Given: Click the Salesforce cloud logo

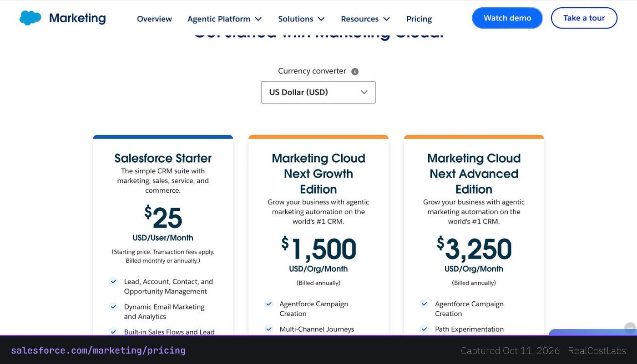Looking at the screenshot, I should click(x=30, y=18).
